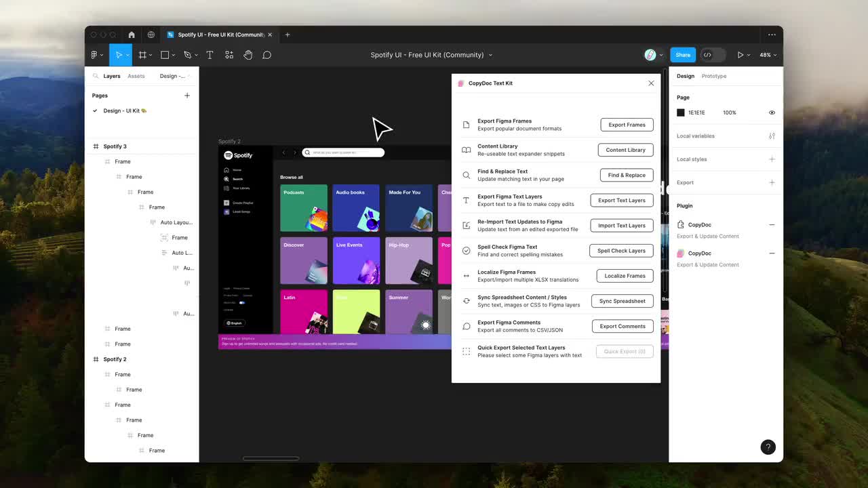868x488 pixels.
Task: Click the Content Library button
Action: 626,150
